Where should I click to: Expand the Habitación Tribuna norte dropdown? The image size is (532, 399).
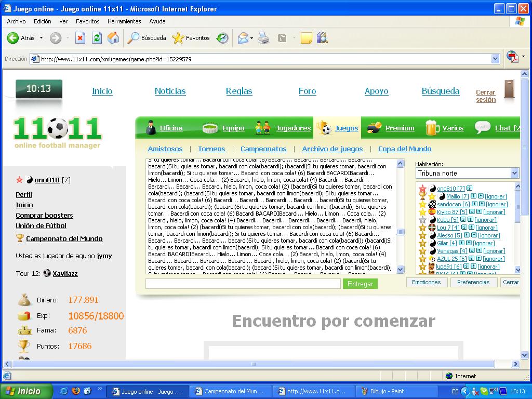pyautogui.click(x=514, y=173)
